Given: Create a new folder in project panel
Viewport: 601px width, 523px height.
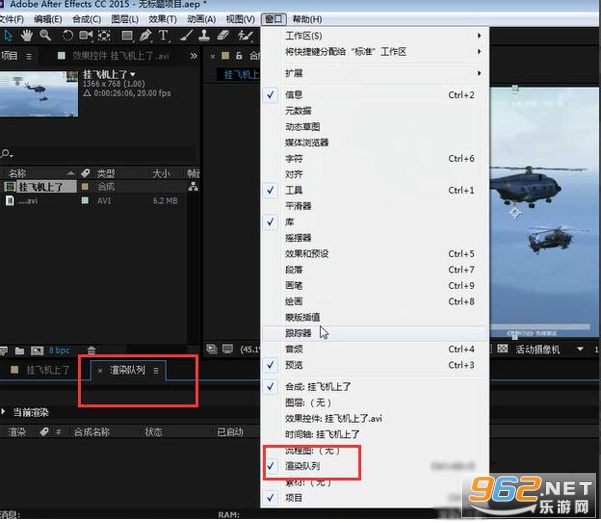Looking at the screenshot, I should coord(20,350).
